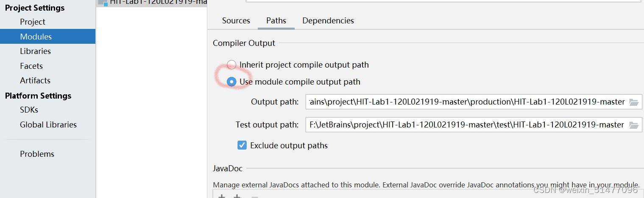Switch to the Sources tab
This screenshot has width=644, height=198.
point(236,20)
